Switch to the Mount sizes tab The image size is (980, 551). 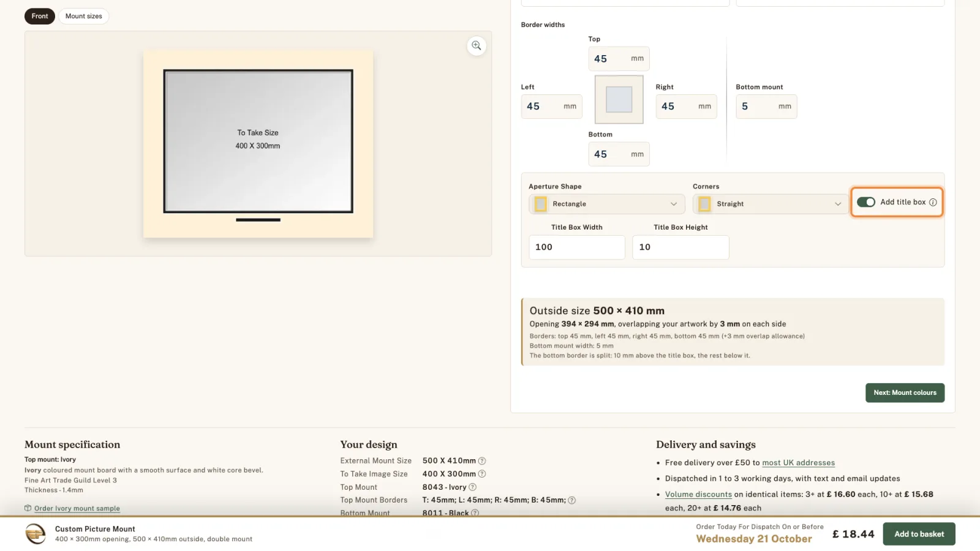tap(84, 16)
